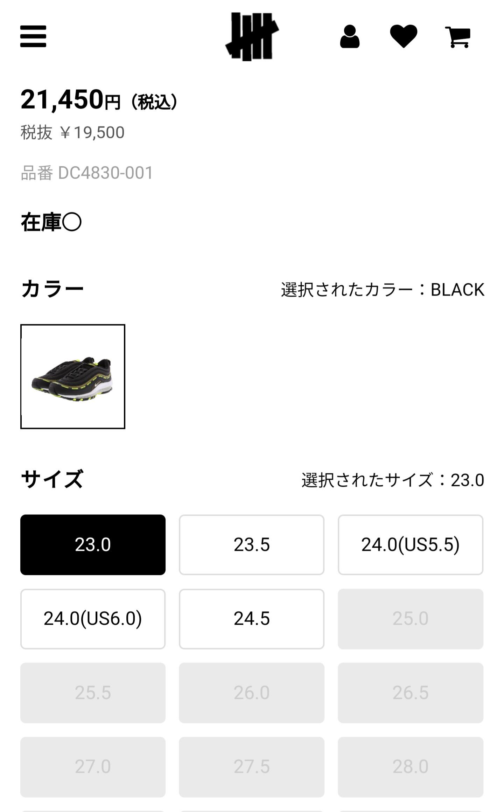
Task: Tap the greyed-out 26.5 size
Action: coord(411,693)
